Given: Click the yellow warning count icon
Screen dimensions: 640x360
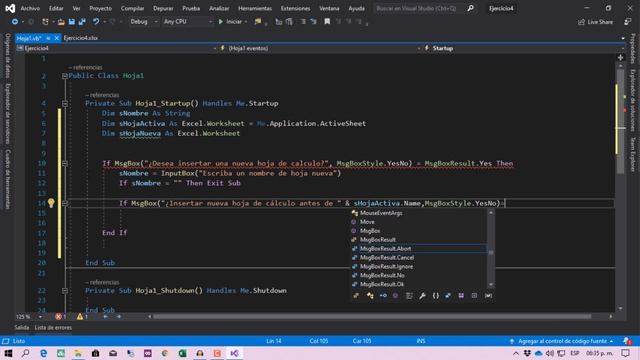Looking at the screenshot, I should click(80, 317).
